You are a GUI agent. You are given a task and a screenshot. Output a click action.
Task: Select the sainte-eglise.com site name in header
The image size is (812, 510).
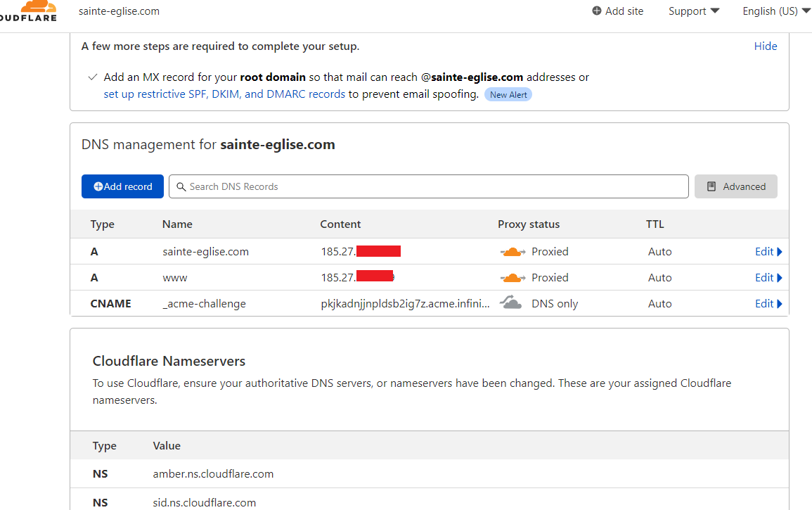click(119, 11)
